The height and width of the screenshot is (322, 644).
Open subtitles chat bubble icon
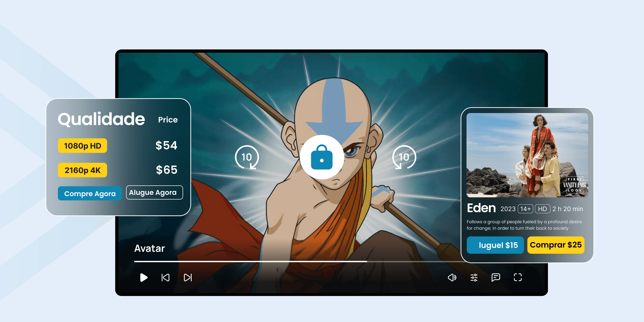point(495,277)
